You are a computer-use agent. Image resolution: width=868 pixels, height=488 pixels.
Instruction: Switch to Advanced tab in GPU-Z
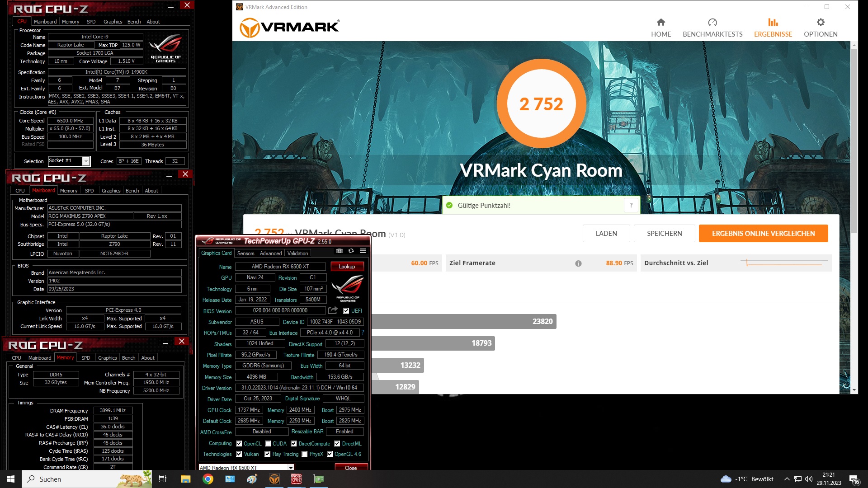coord(271,253)
